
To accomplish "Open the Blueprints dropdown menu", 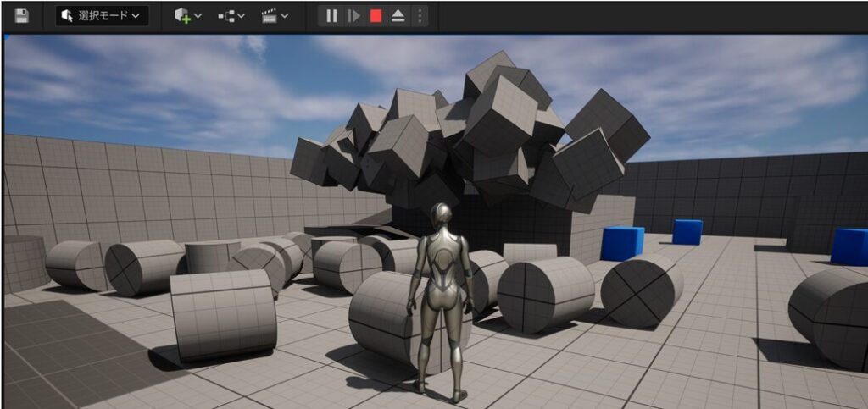I will [x=231, y=16].
